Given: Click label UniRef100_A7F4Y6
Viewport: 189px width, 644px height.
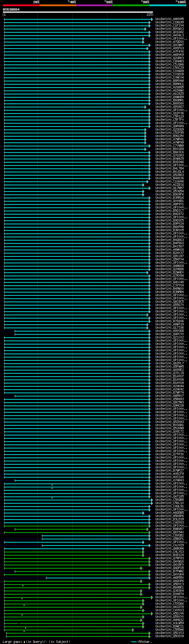Looking at the screenshot, I should pos(170,51).
